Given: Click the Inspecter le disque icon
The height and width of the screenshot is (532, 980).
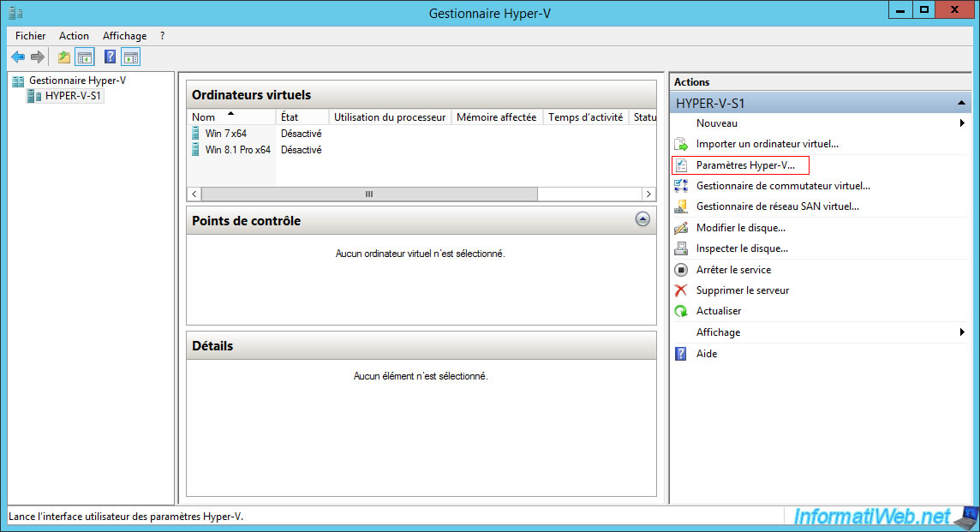Looking at the screenshot, I should coord(681,248).
